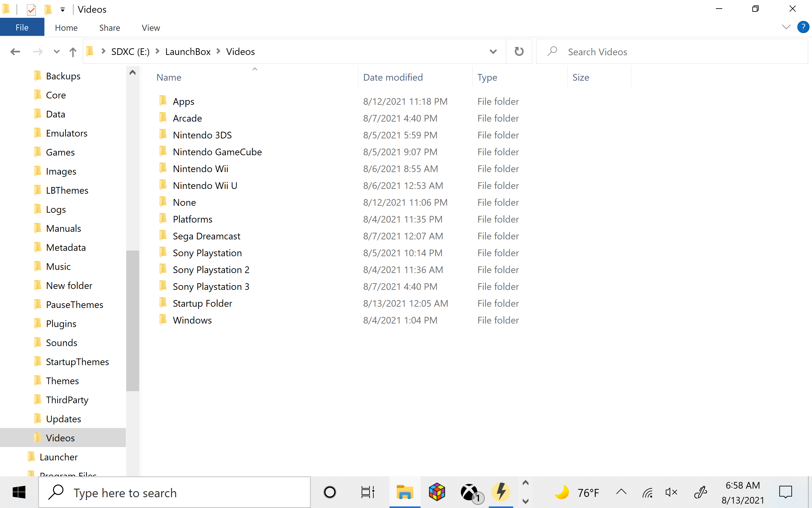Expand the chevron after LaunchBox breadcrumb
This screenshot has height=508, width=812.
(x=219, y=51)
